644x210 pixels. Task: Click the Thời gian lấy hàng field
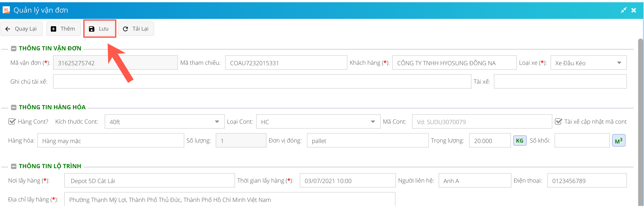347,181
